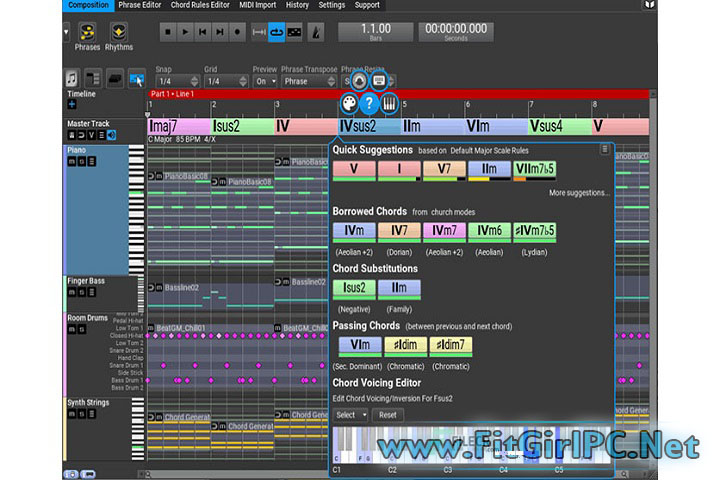Toggle the loop playback button

point(275,32)
